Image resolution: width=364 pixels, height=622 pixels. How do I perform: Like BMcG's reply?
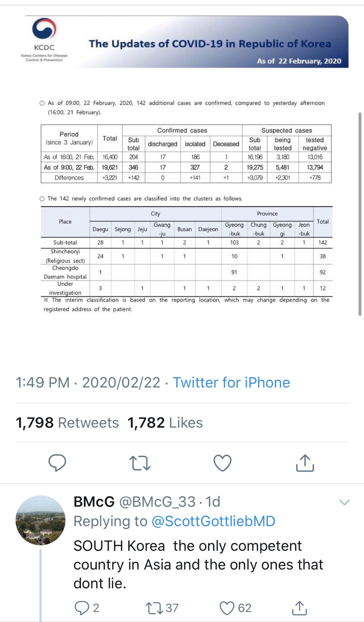[x=227, y=608]
